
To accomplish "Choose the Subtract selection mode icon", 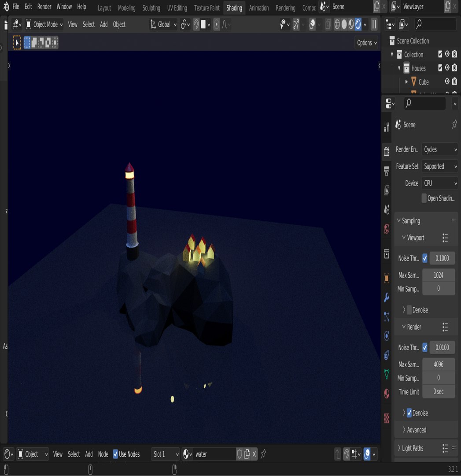I will point(41,42).
